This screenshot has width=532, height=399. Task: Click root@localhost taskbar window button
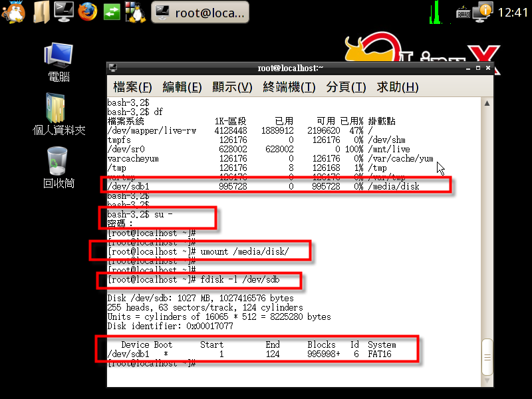coord(200,12)
